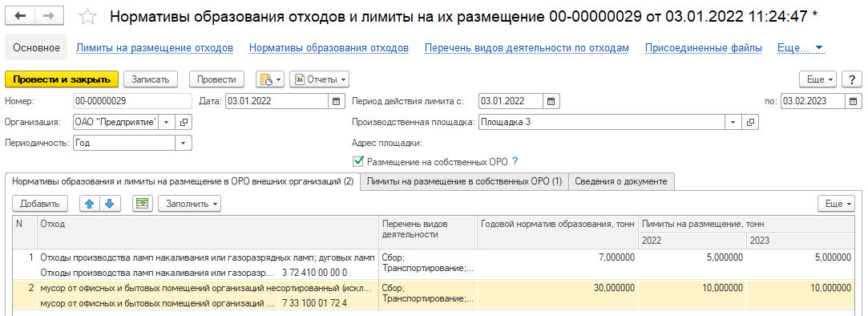Click the Организация field ОАО "Предприятие"

pyautogui.click(x=115, y=122)
